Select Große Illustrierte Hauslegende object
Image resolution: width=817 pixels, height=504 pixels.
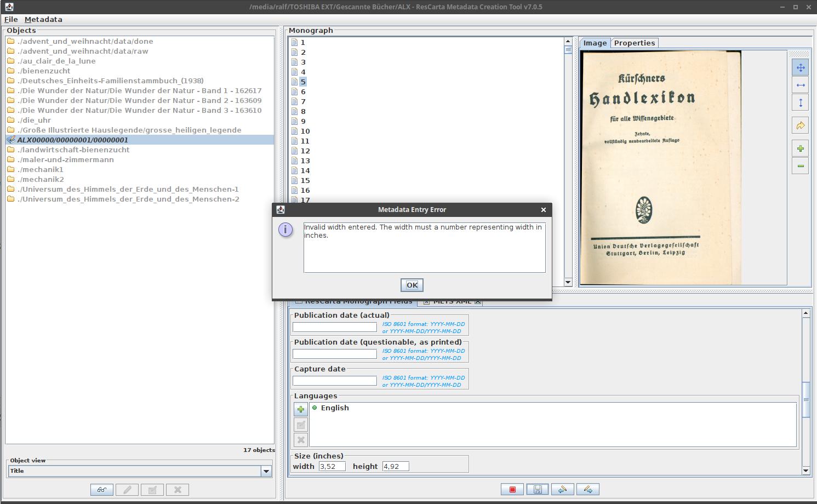[x=129, y=130]
